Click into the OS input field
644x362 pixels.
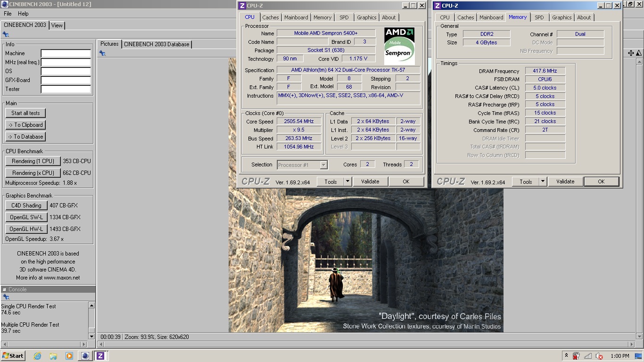(x=66, y=71)
